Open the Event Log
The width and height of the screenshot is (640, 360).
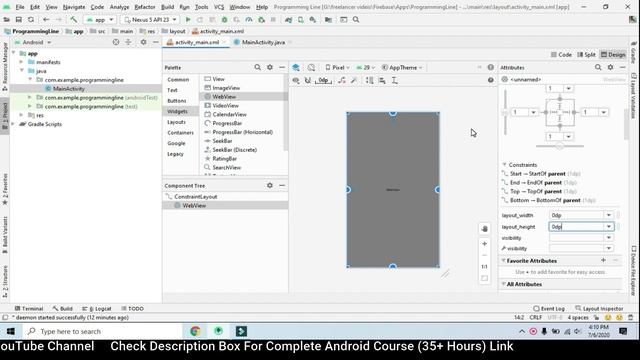pos(549,309)
